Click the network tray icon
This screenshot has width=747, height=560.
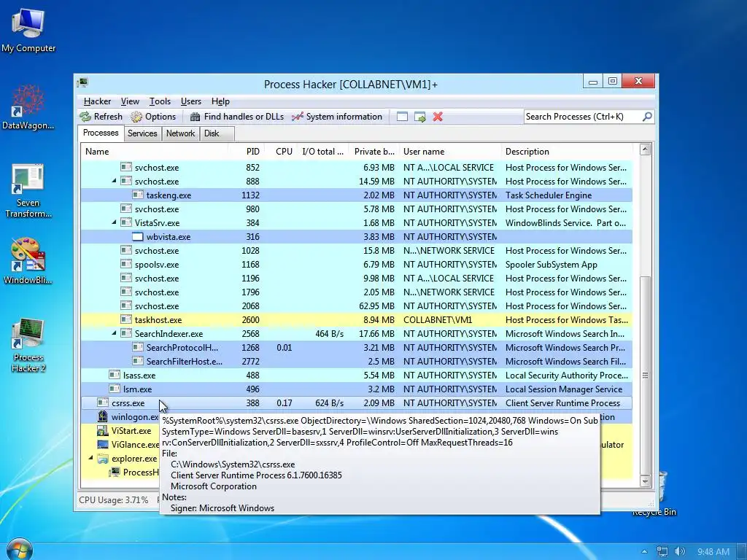pos(662,551)
